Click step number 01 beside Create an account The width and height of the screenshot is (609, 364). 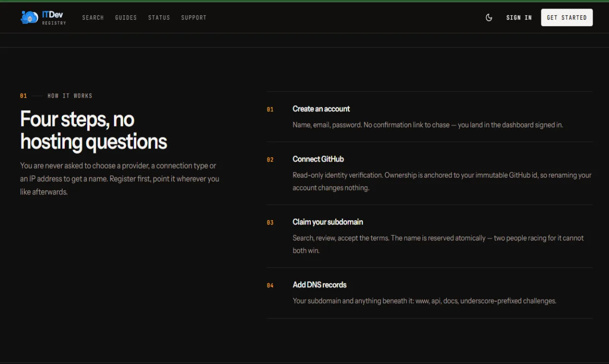270,110
